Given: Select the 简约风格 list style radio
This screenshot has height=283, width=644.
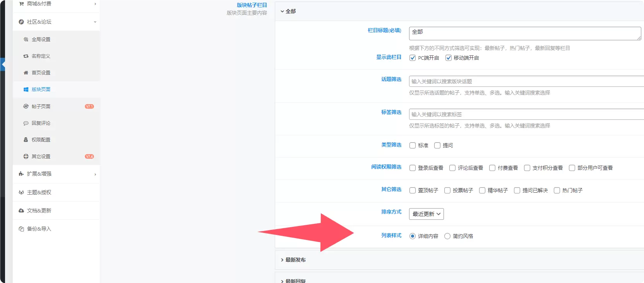Looking at the screenshot, I should click(x=447, y=236).
